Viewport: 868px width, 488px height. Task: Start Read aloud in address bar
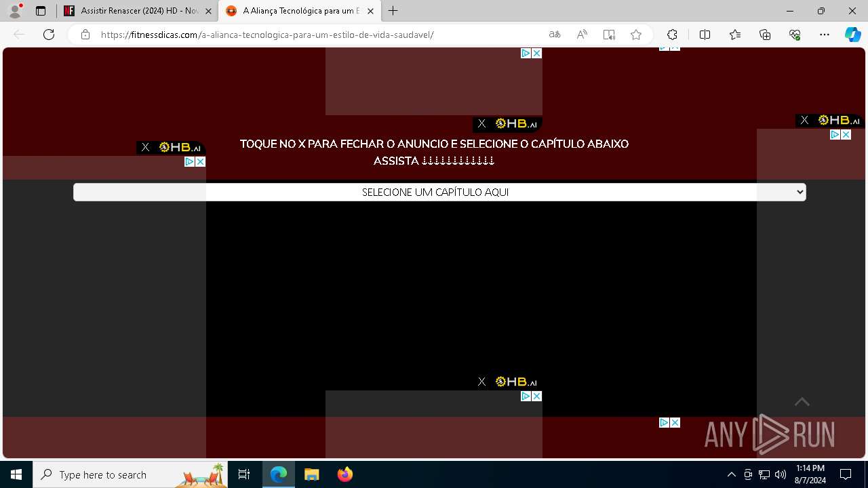click(x=582, y=35)
